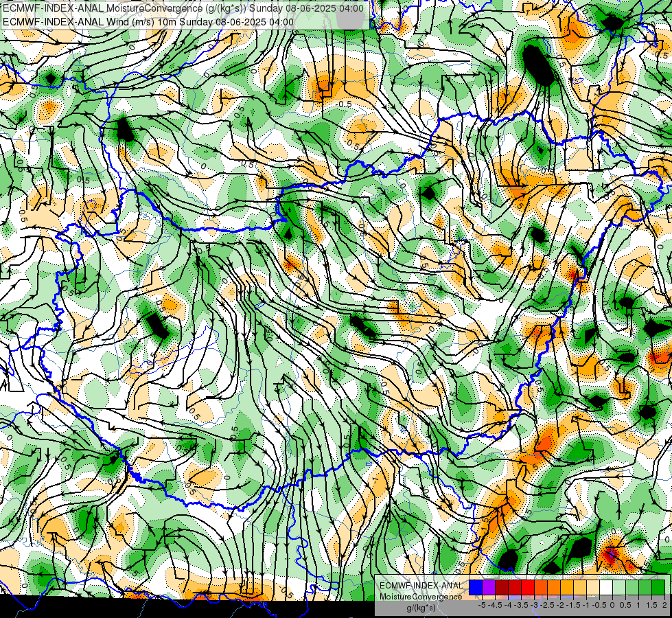Click the '1.5' legend tick label
The width and height of the screenshot is (672, 618).
click(x=651, y=605)
